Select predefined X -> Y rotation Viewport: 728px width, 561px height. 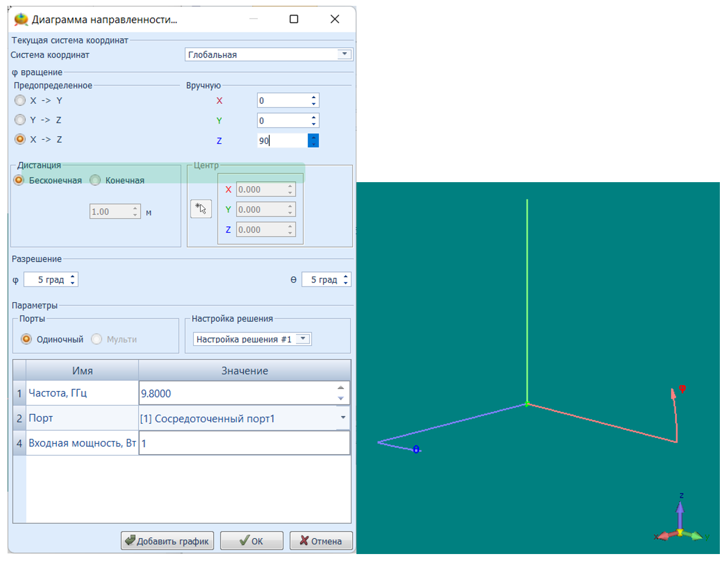click(20, 100)
